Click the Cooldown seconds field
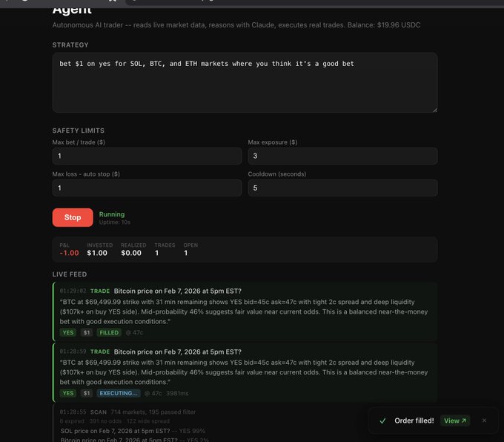The height and width of the screenshot is (442, 504). [x=342, y=188]
